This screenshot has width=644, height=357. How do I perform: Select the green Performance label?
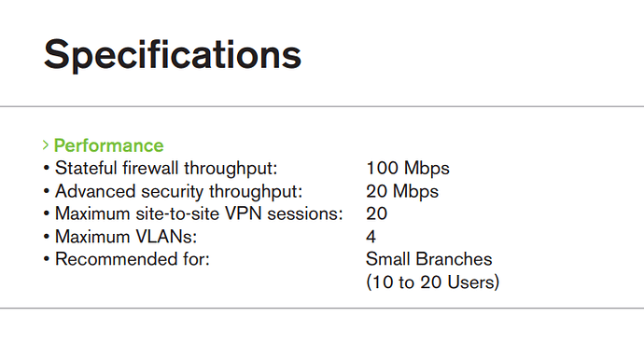(109, 145)
